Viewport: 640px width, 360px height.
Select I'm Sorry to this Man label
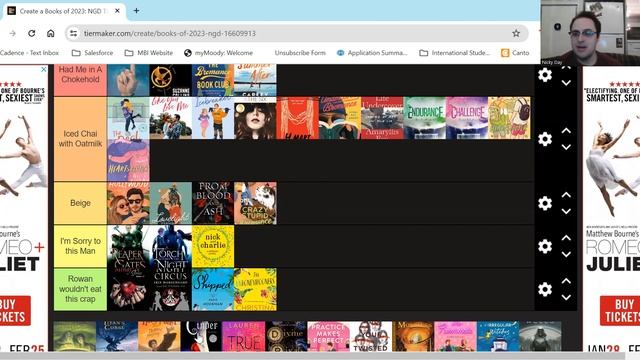[80, 246]
